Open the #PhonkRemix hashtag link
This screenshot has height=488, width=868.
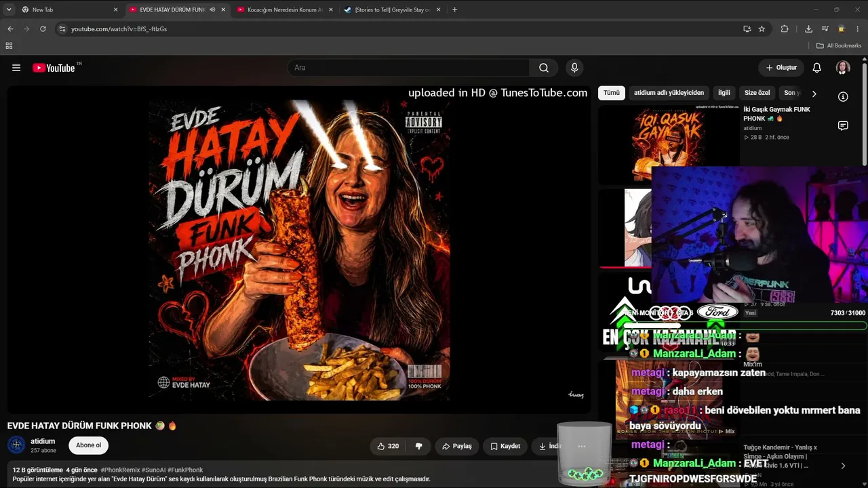click(119, 470)
